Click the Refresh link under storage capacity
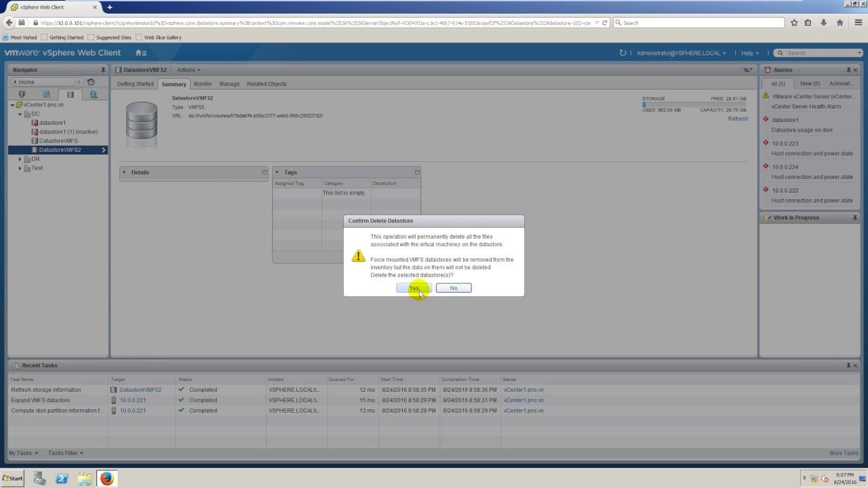This screenshot has width=868, height=488. (738, 119)
